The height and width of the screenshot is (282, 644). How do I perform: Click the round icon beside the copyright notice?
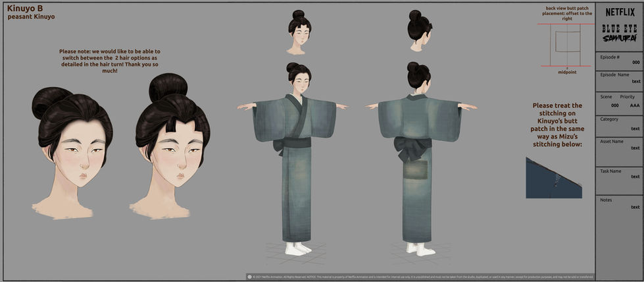[249, 277]
